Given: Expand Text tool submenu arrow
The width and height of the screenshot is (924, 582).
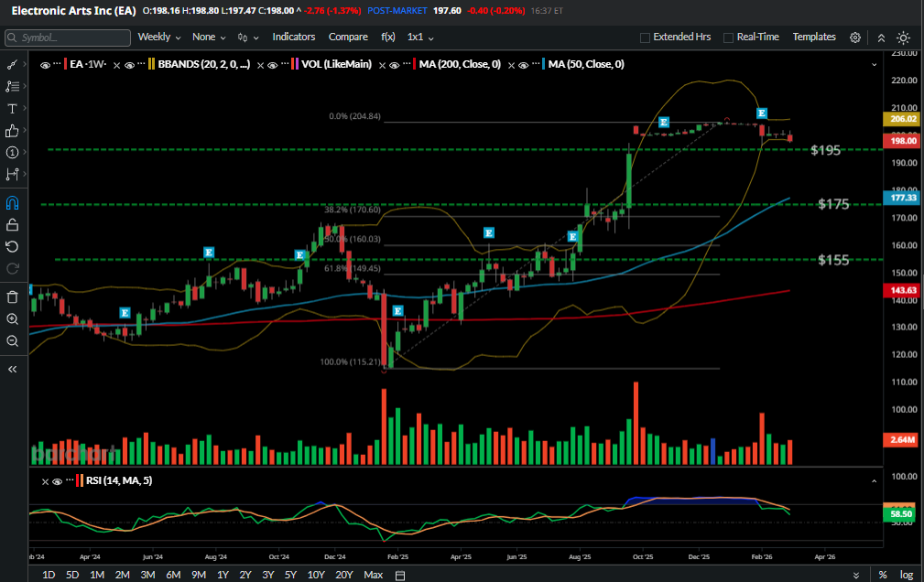Looking at the screenshot, I should pos(24,108).
